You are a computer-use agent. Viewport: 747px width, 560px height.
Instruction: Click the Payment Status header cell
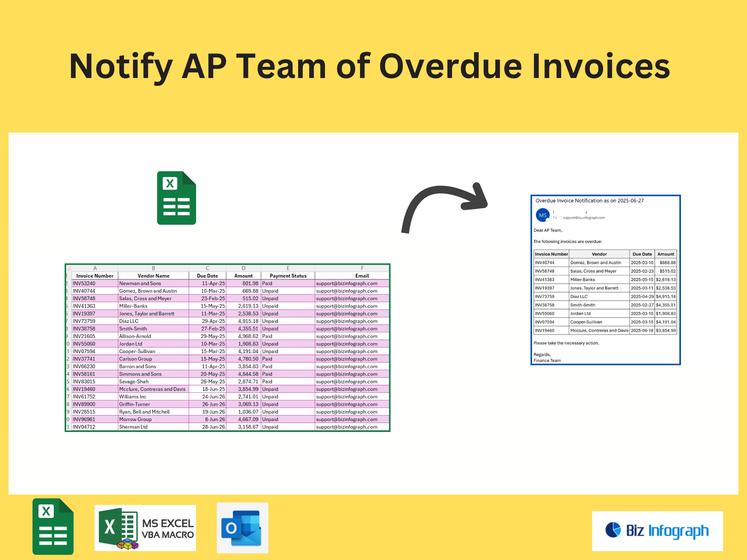coord(288,276)
